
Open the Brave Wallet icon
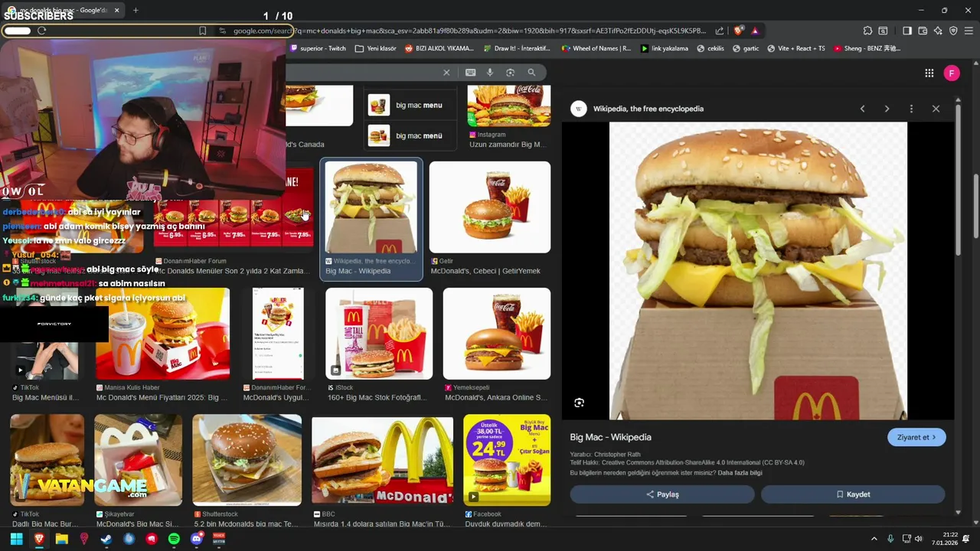click(923, 31)
